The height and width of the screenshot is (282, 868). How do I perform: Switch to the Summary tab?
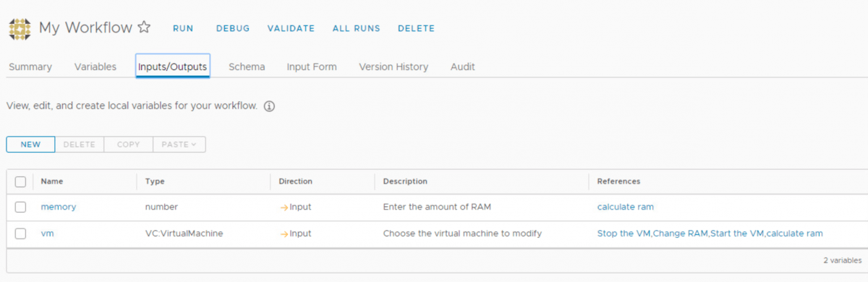pos(30,67)
